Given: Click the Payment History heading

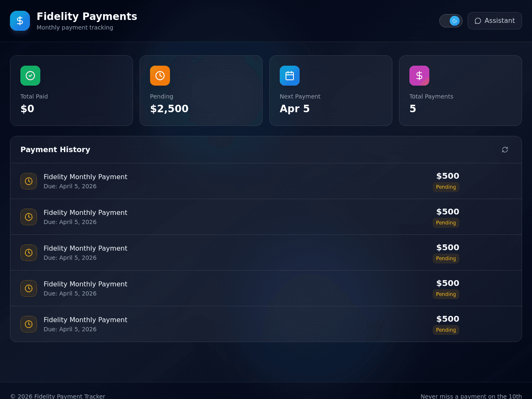Looking at the screenshot, I should [55, 150].
